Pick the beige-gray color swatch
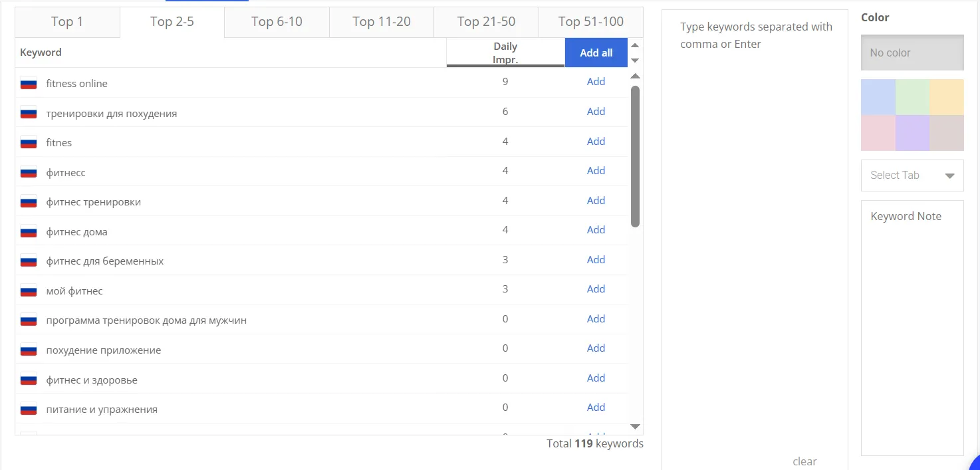This screenshot has height=470, width=980. pos(947,133)
